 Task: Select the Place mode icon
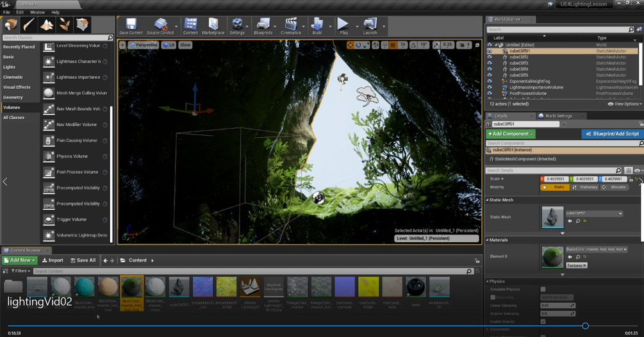pos(11,25)
